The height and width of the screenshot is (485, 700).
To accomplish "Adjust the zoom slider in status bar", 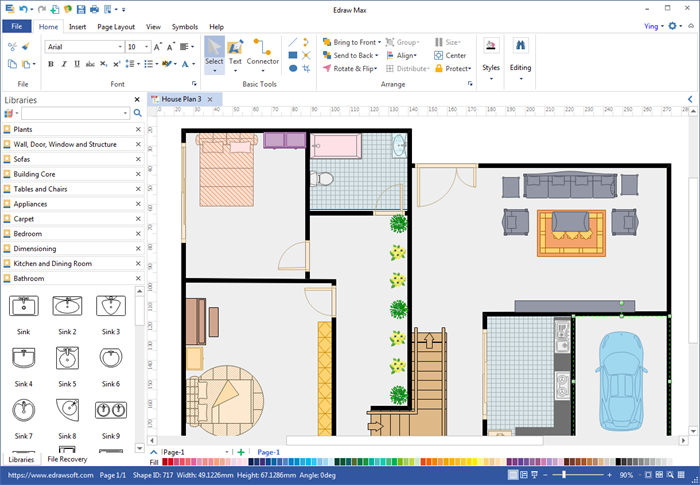I will point(566,474).
